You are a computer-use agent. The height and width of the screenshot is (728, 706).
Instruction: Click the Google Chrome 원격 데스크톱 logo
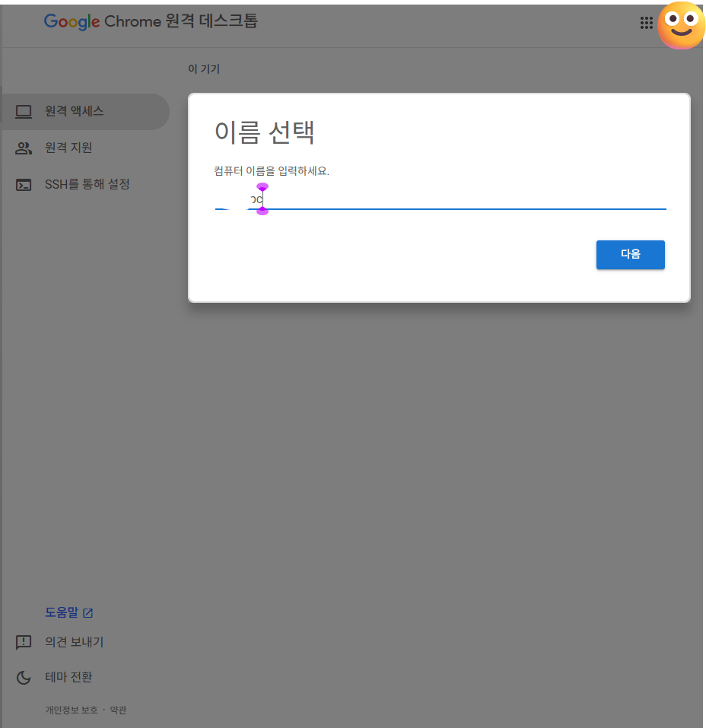(151, 21)
